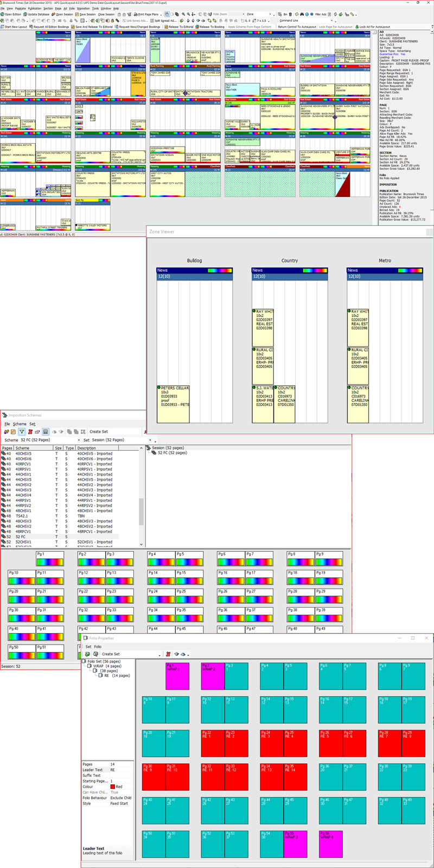Screen dimensions: 434x868
Task: Click Lock Ad For AutoLayout toggle
Action: (x=373, y=27)
